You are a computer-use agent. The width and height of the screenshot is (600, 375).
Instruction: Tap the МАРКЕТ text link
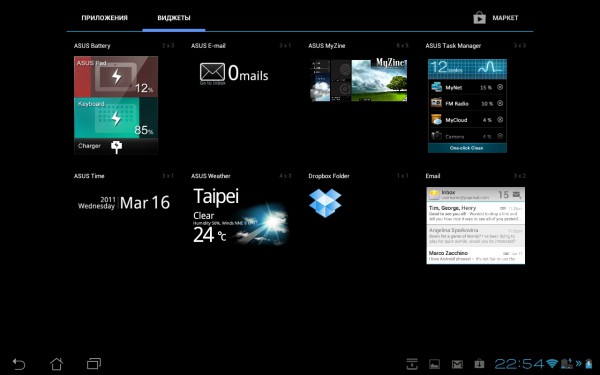pos(505,18)
